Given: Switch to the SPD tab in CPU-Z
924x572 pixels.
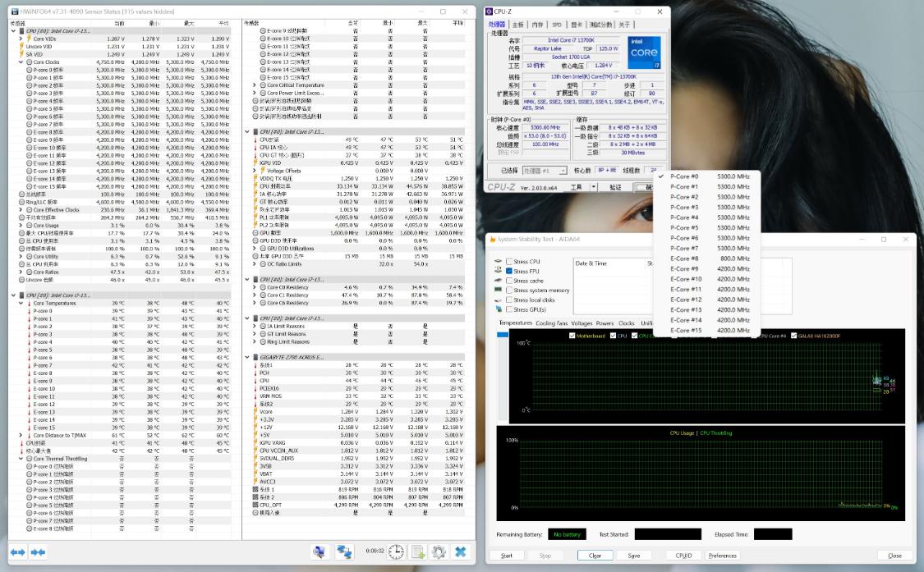Looking at the screenshot, I should pos(557,24).
